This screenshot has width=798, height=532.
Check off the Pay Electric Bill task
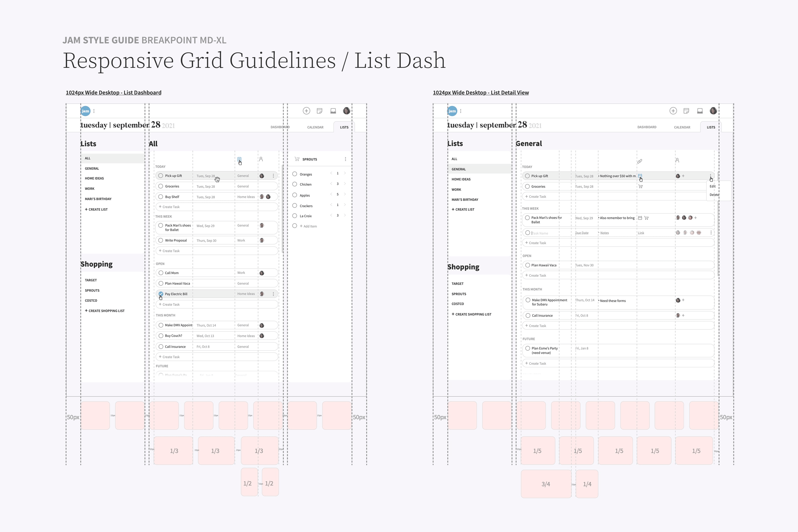pyautogui.click(x=161, y=293)
